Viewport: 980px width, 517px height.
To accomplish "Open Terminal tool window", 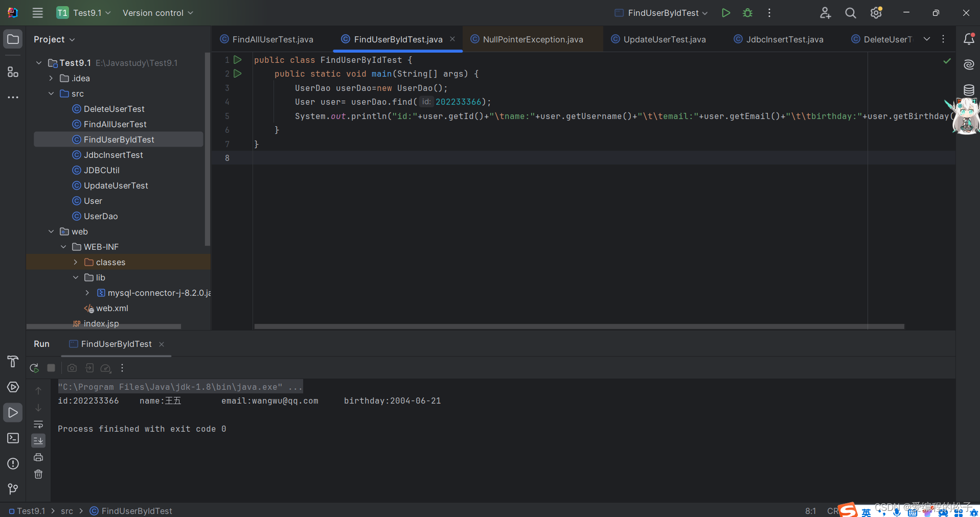I will (13, 438).
